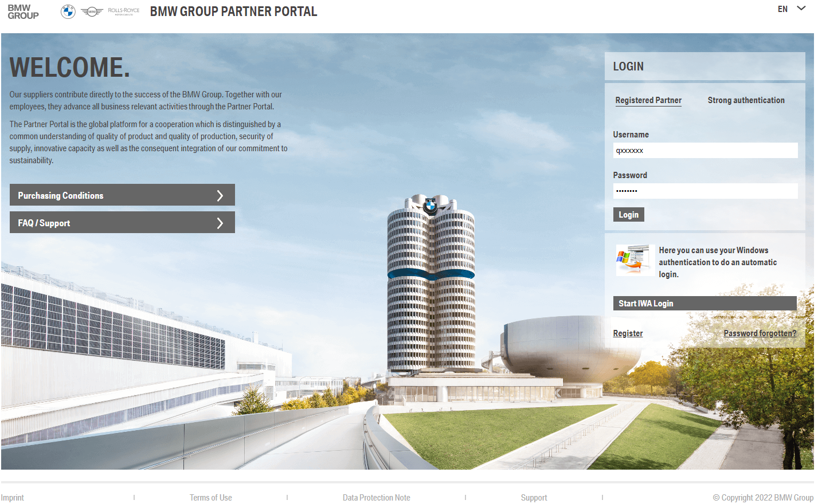
Task: Click the chevron arrow on Purchasing Conditions
Action: (x=220, y=195)
